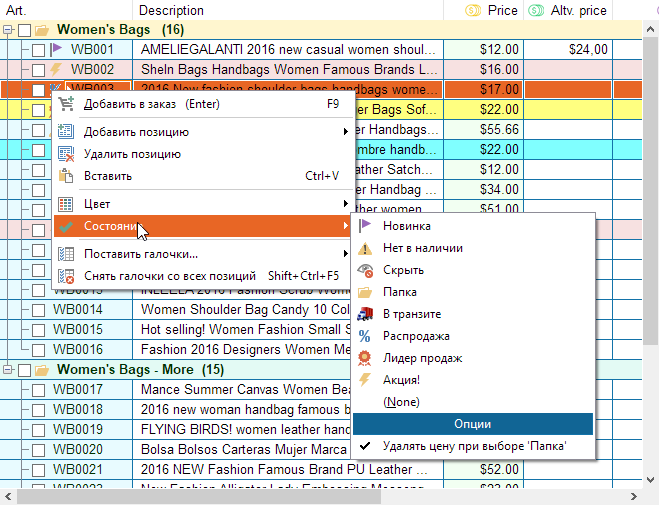The width and height of the screenshot is (659, 505).
Task: Click the color grid icon for Цвет
Action: pyautogui.click(x=66, y=204)
